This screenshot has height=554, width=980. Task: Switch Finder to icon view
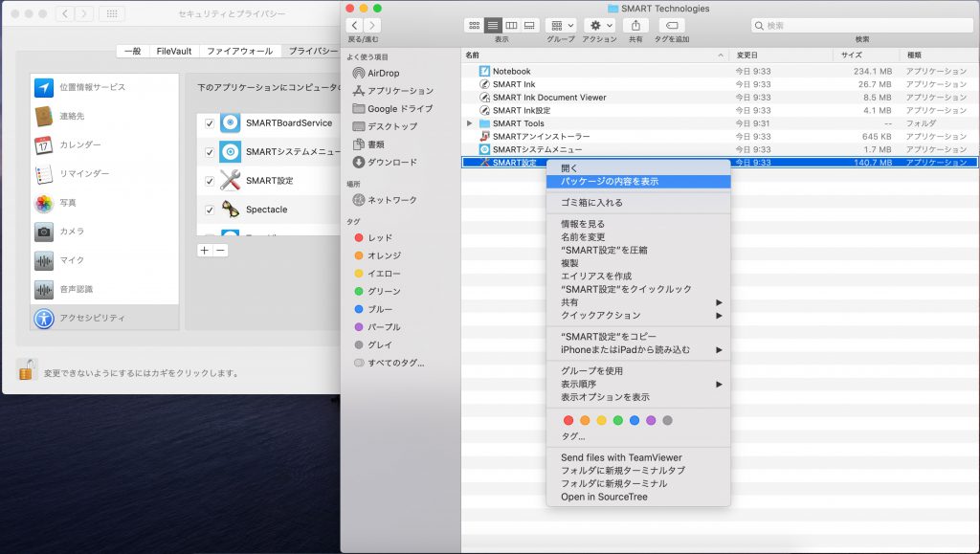[x=475, y=26]
